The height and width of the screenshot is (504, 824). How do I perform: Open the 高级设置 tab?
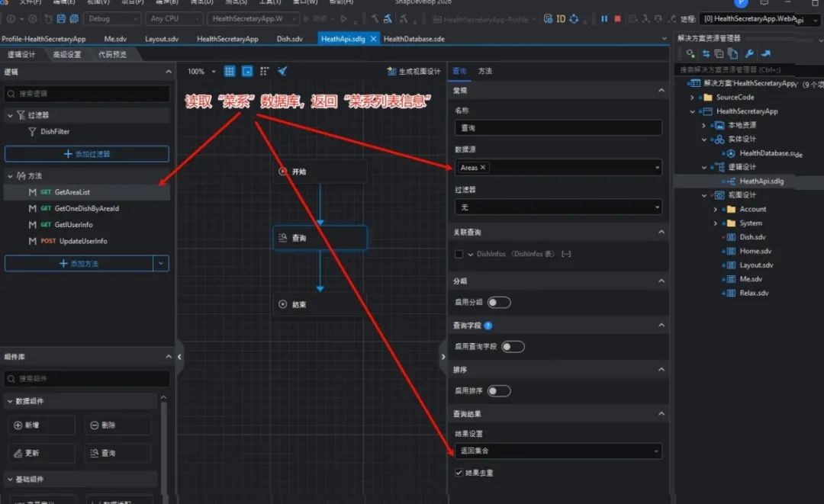[x=66, y=55]
